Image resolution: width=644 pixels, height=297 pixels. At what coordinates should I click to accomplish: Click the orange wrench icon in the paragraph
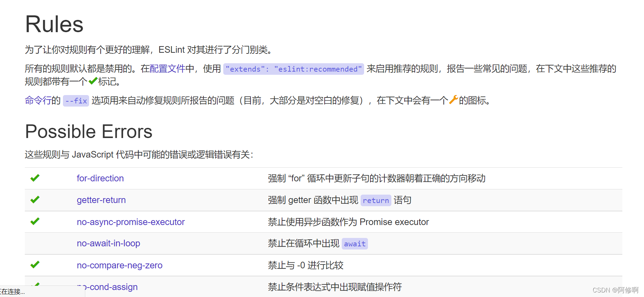pos(454,100)
